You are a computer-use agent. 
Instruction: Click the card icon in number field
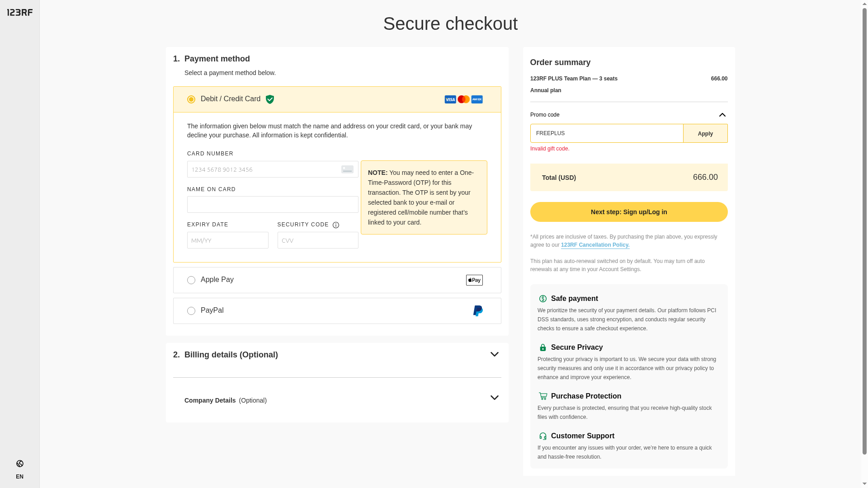[x=347, y=169]
